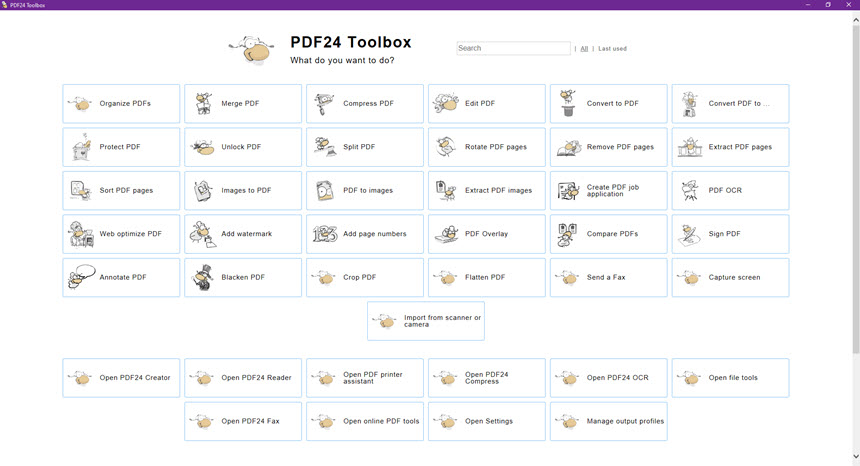
Task: Choose the Protect PDF tool
Action: coord(121,147)
